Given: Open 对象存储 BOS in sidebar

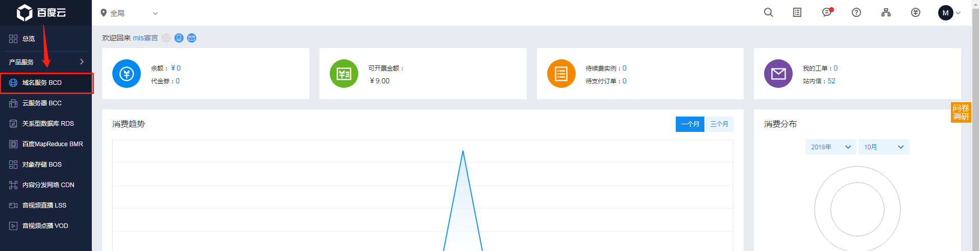Looking at the screenshot, I should point(46,165).
